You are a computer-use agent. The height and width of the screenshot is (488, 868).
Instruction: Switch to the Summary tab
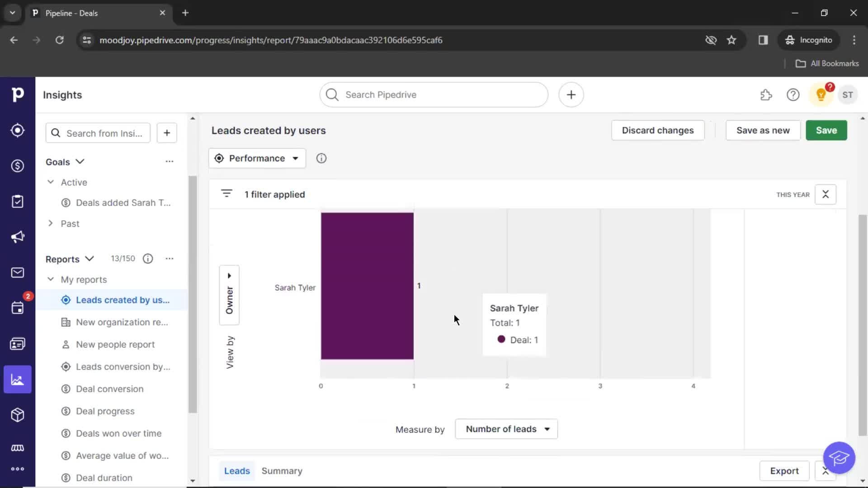point(282,471)
